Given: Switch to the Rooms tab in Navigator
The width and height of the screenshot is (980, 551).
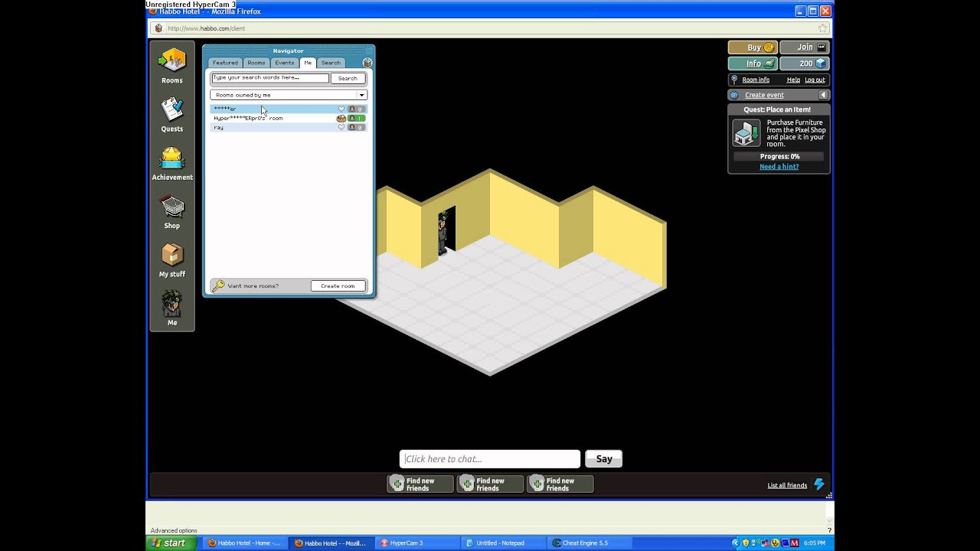Looking at the screenshot, I should [256, 63].
